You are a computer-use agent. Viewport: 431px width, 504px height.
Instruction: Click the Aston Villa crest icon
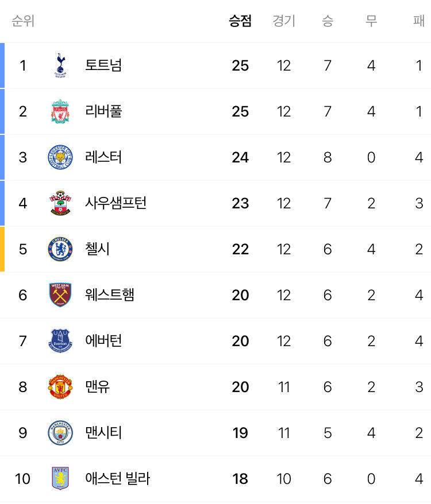pyautogui.click(x=60, y=479)
